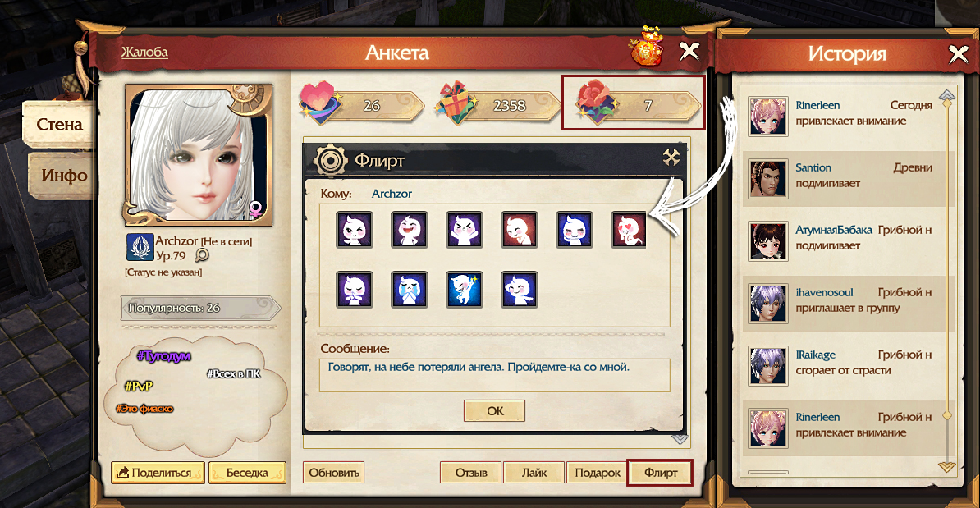980x508 pixels.
Task: Click the gift box counter showing 2358
Action: (497, 104)
